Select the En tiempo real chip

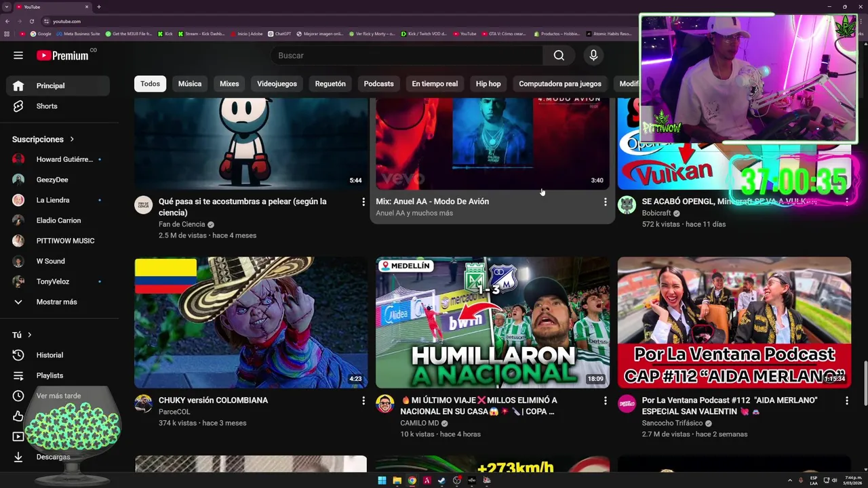(435, 84)
